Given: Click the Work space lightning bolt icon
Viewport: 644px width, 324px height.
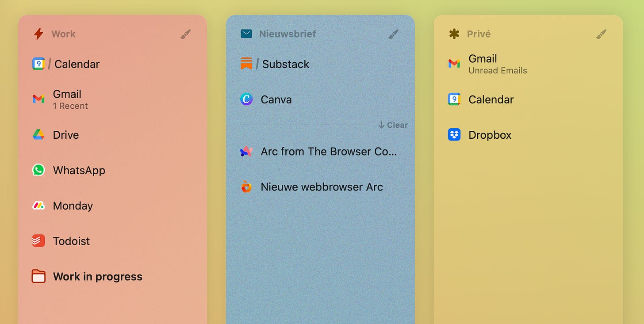Looking at the screenshot, I should pos(38,34).
